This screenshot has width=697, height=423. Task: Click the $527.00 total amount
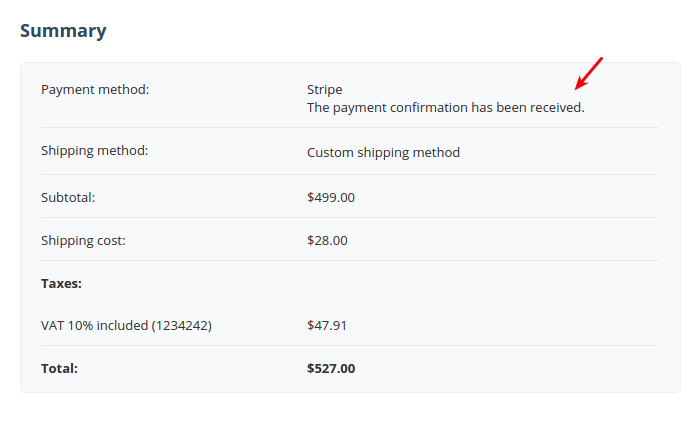(x=331, y=368)
